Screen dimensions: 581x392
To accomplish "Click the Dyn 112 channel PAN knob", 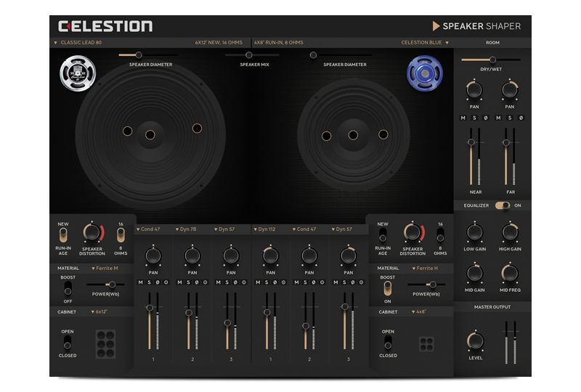I will (x=270, y=256).
